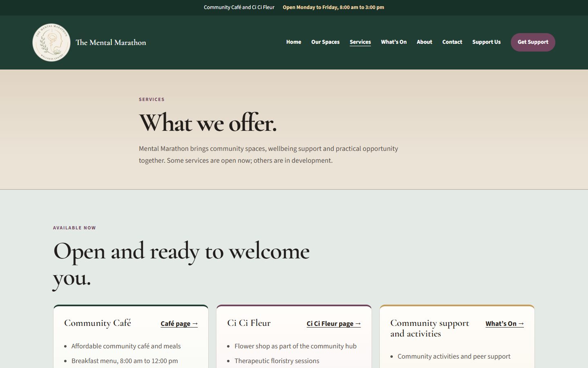Open What's On in the header menu

pos(394,42)
